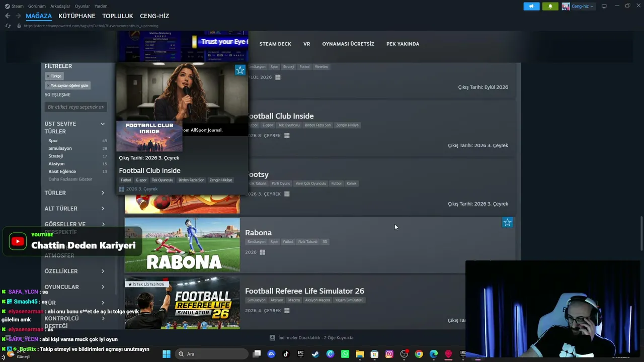Go to the MAĞAZA tab
Image resolution: width=644 pixels, height=362 pixels.
(39, 16)
